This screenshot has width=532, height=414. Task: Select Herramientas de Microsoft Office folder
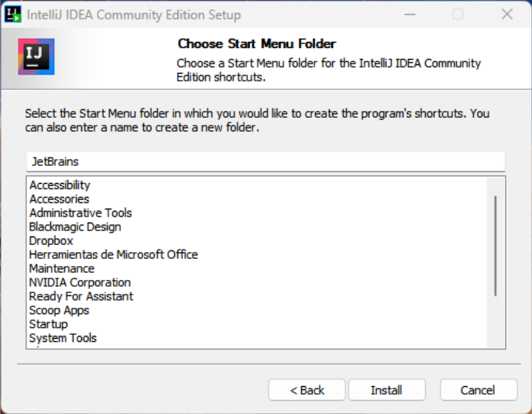113,255
